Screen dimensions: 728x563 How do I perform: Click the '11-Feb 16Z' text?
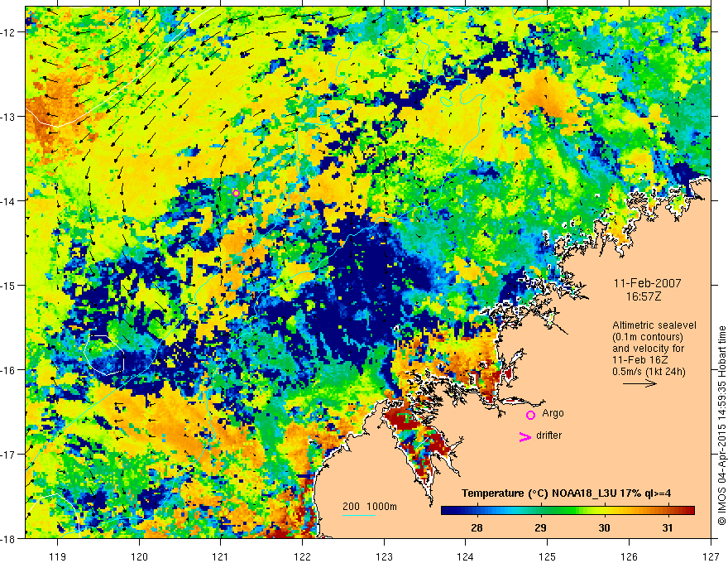click(x=638, y=360)
